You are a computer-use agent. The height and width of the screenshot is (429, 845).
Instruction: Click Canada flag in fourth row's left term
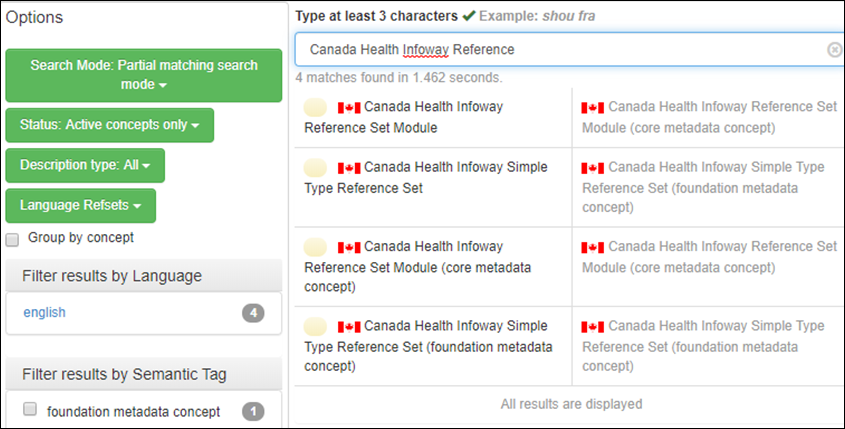pos(349,327)
